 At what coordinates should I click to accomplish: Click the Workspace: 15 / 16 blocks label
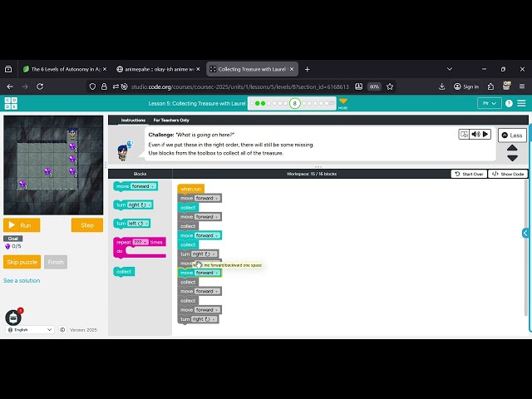(312, 174)
